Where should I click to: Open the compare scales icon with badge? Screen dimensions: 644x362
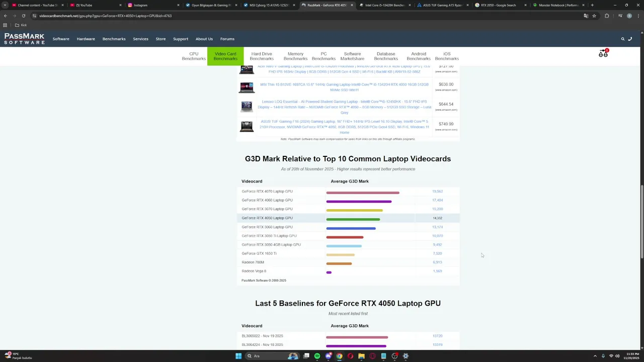click(603, 53)
